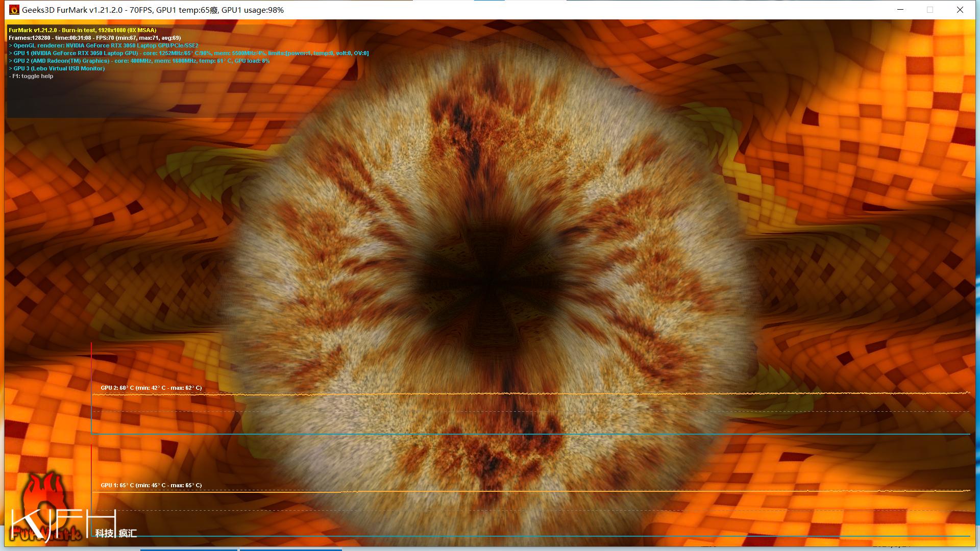This screenshot has height=551, width=980.
Task: Close the FurMark burn-in test window
Action: 960,10
